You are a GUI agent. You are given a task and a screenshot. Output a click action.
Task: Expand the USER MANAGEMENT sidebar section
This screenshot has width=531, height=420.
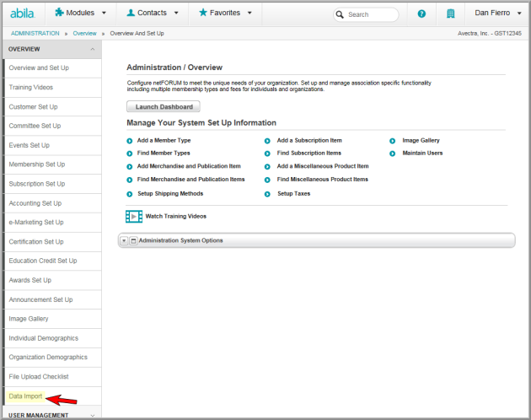[x=93, y=415]
